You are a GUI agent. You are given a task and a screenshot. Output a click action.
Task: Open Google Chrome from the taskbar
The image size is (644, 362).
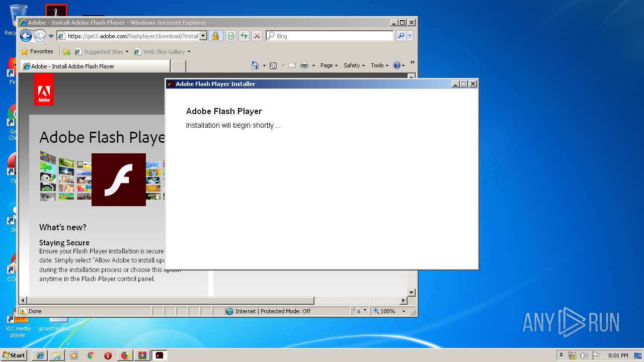click(91, 355)
